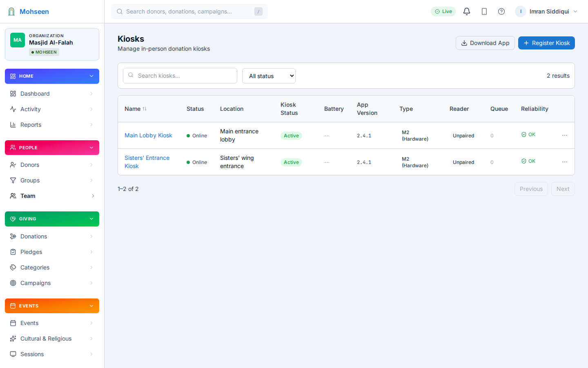Screen dimensions: 588x368
Task: Click the Groups funnel icon
Action: 13,180
